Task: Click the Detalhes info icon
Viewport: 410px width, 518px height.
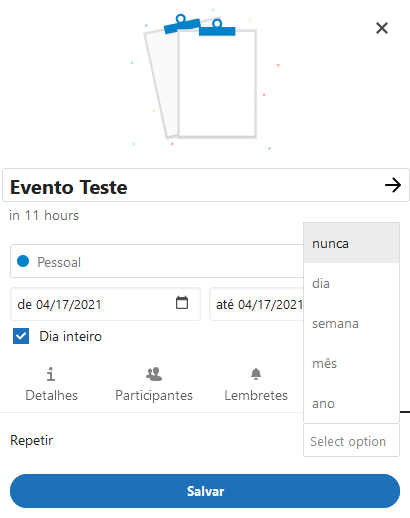Action: tap(51, 374)
